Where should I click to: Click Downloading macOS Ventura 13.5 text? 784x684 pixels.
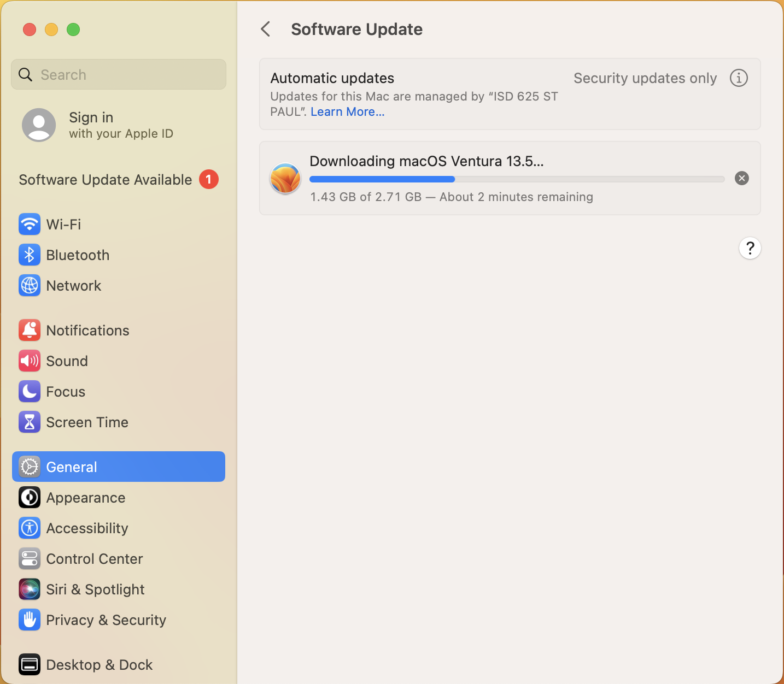click(x=426, y=161)
